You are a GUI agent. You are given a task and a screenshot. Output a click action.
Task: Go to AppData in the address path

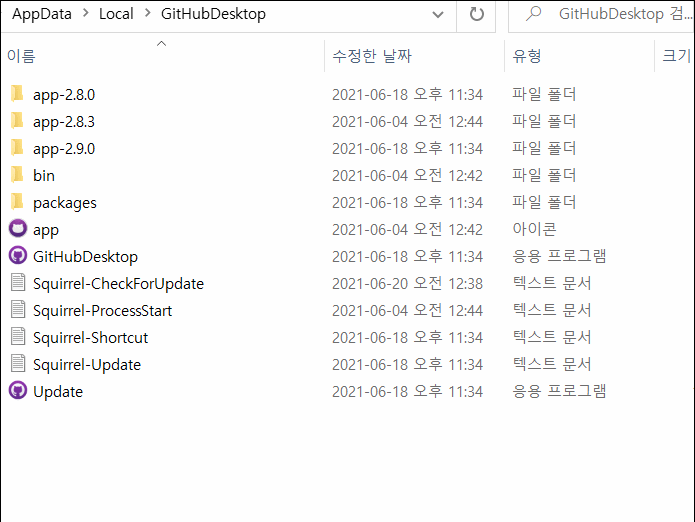tap(42, 14)
